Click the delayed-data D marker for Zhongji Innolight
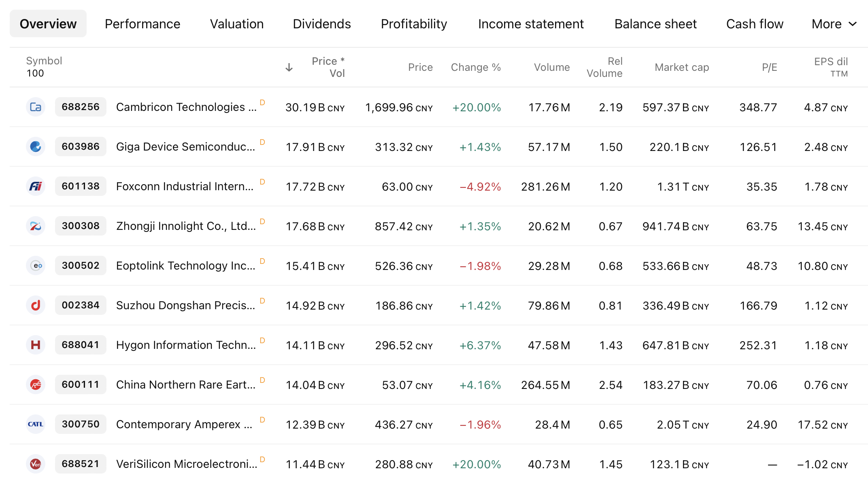The image size is (868, 480). click(x=262, y=221)
